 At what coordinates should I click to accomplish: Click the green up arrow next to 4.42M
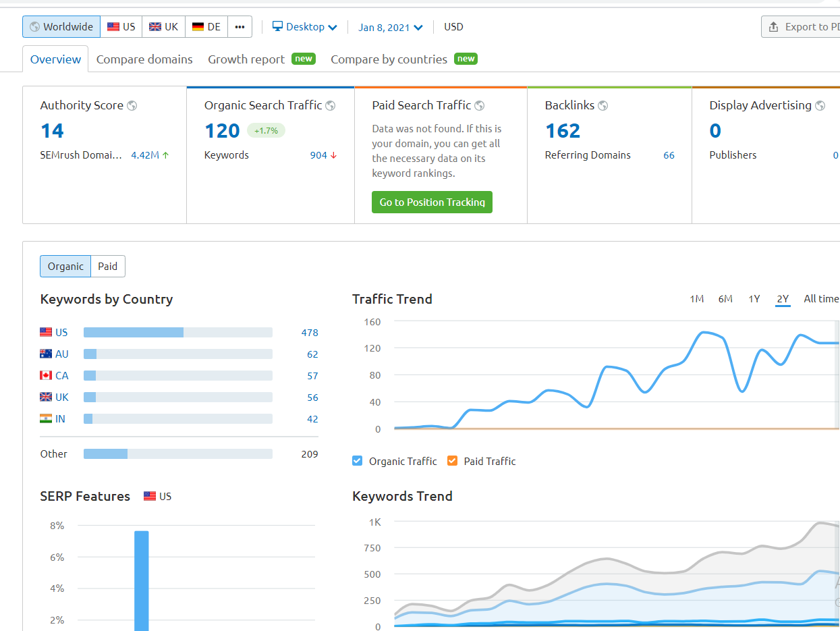[x=166, y=155]
